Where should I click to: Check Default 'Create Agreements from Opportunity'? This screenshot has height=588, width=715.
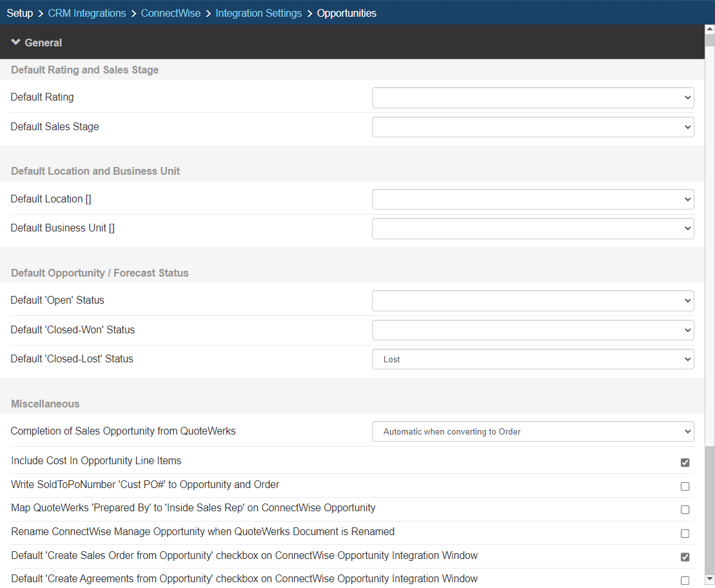coord(685,580)
